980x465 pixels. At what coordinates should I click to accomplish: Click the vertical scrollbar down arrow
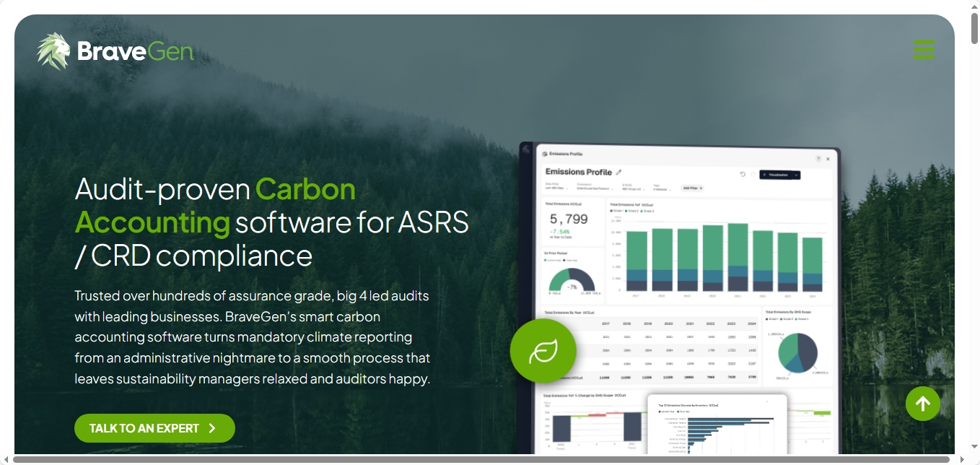pos(974,447)
